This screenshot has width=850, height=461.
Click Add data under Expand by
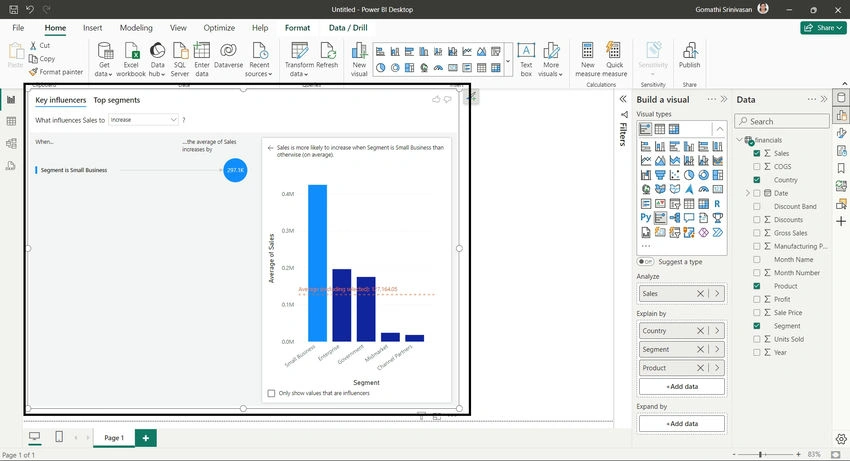tap(682, 424)
